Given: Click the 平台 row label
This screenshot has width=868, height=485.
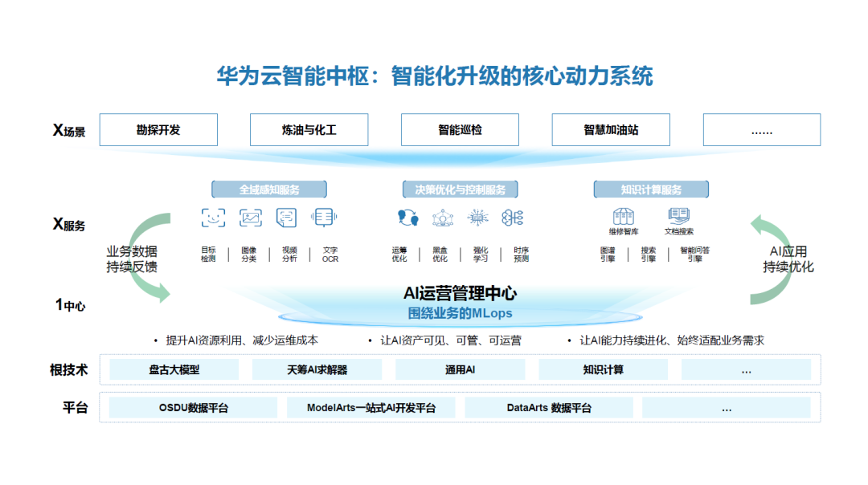Looking at the screenshot, I should point(76,408).
